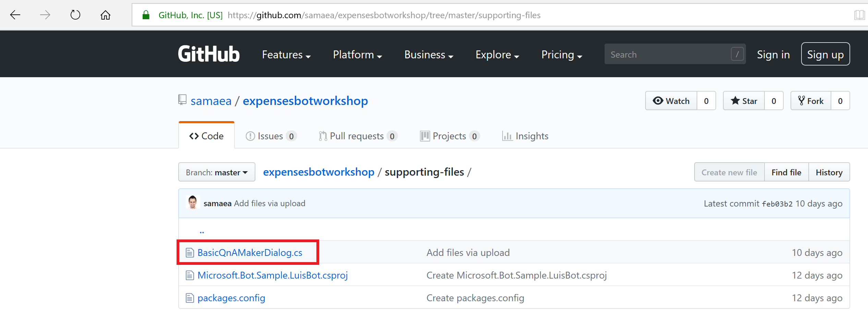The height and width of the screenshot is (329, 868).
Task: Open the stargazers count next to Star
Action: [774, 101]
